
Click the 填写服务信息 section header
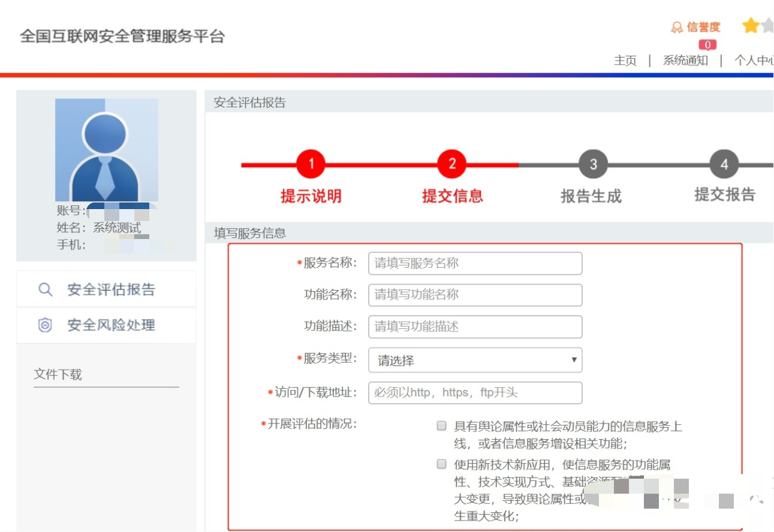pyautogui.click(x=250, y=233)
